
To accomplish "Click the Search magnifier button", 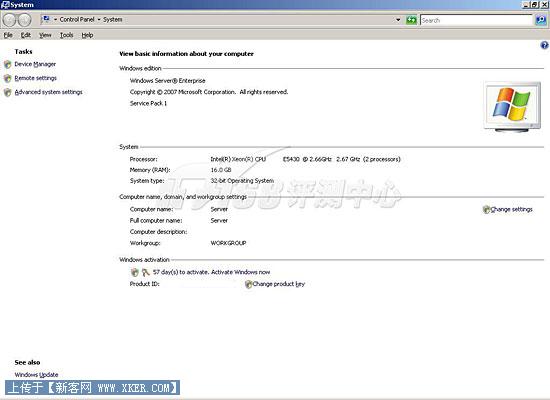I will [541, 20].
